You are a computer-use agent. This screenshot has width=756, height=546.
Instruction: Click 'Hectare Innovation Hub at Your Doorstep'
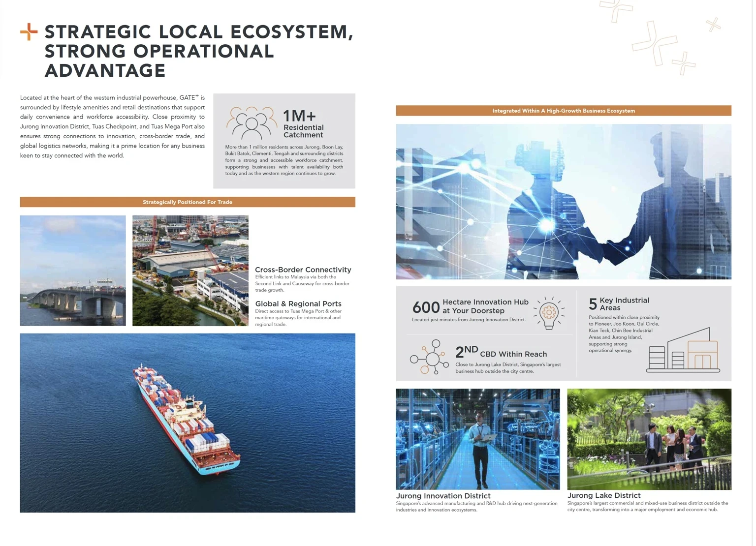click(485, 306)
